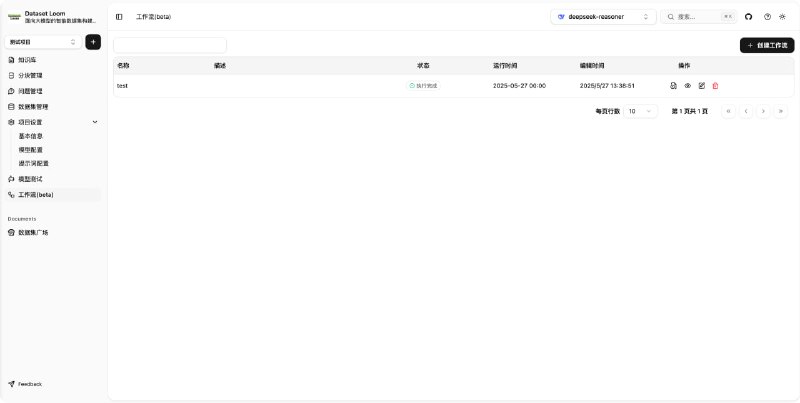
Task: Go to the next page arrow
Action: pos(763,111)
